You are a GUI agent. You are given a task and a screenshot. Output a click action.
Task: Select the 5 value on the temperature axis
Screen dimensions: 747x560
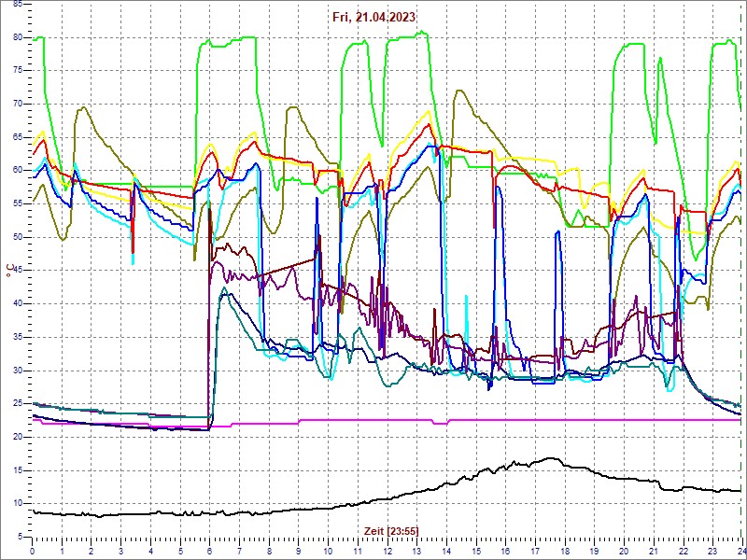[20, 538]
